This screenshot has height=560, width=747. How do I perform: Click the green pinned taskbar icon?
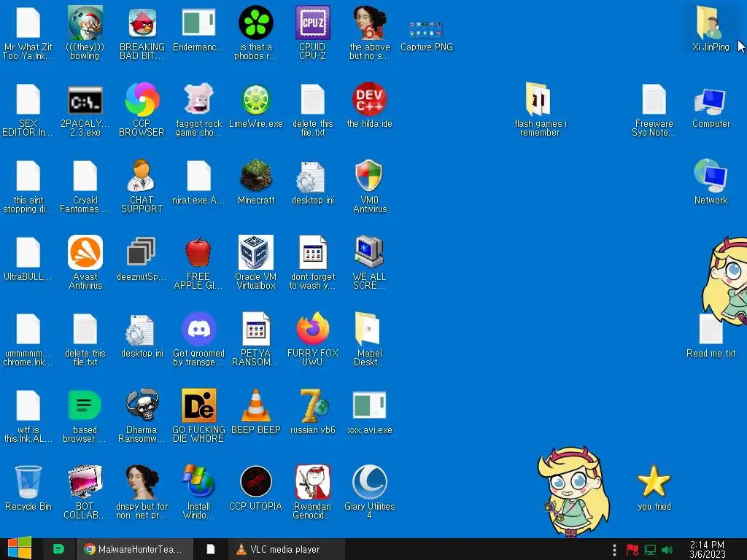[58, 549]
